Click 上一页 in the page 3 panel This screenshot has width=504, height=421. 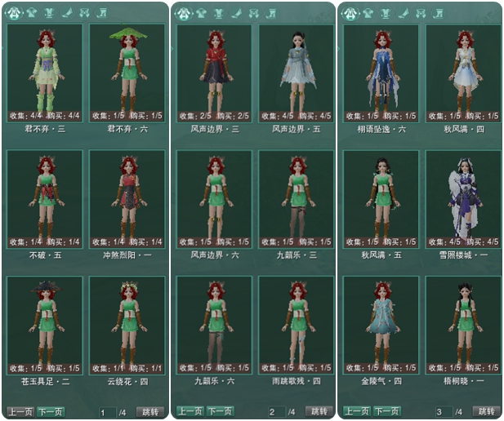point(357,411)
